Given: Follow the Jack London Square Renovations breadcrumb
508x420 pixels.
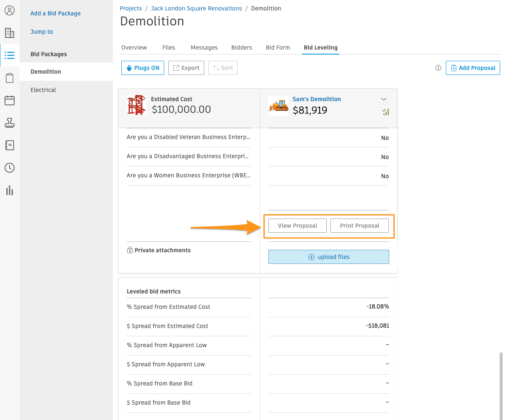Looking at the screenshot, I should 196,8.
